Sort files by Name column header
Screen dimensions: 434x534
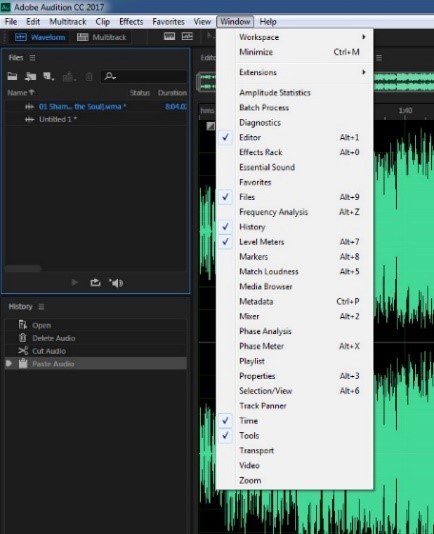click(20, 93)
